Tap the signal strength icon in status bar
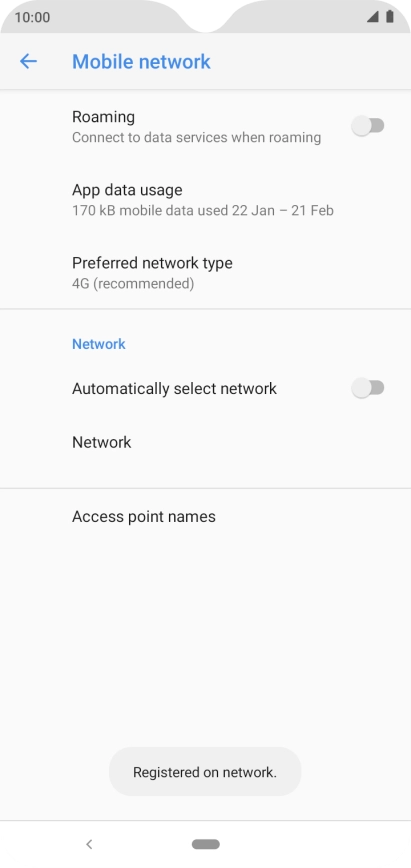 [x=372, y=17]
